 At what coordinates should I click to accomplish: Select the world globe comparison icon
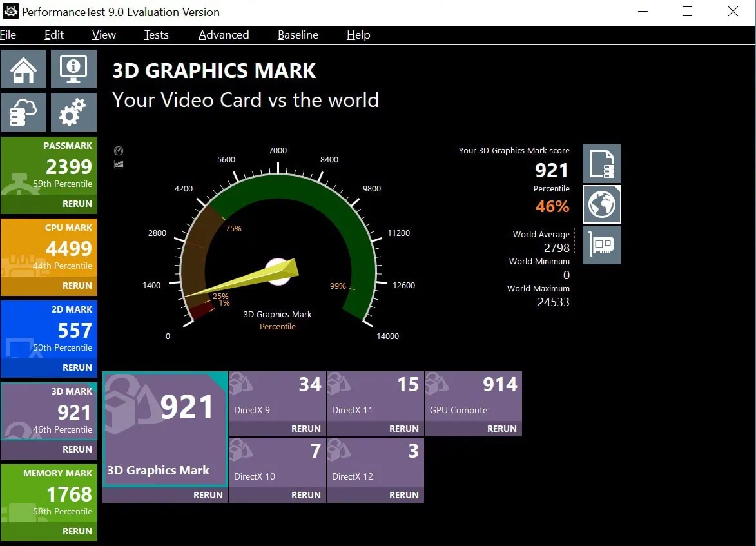tap(601, 204)
